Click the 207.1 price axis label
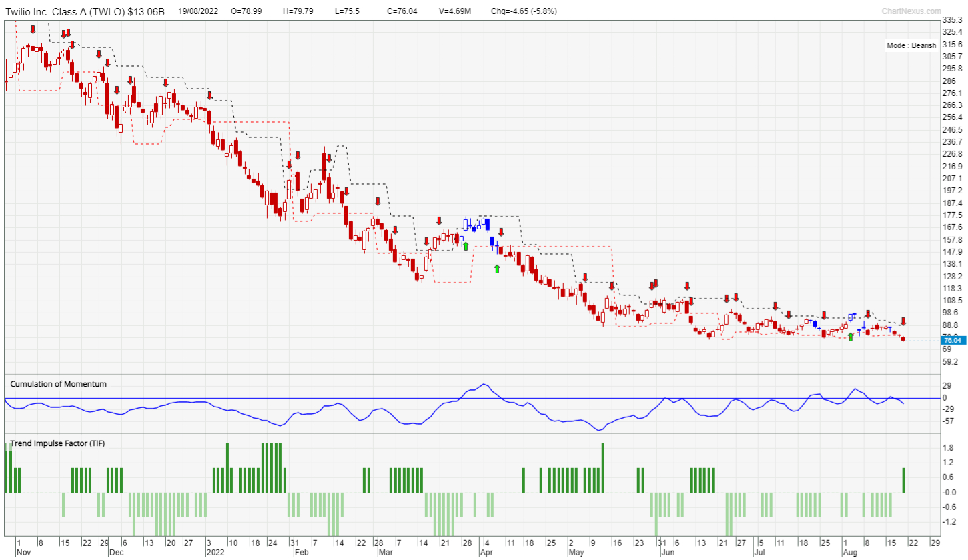Viewport: 968px width, 560px height. pyautogui.click(x=951, y=179)
